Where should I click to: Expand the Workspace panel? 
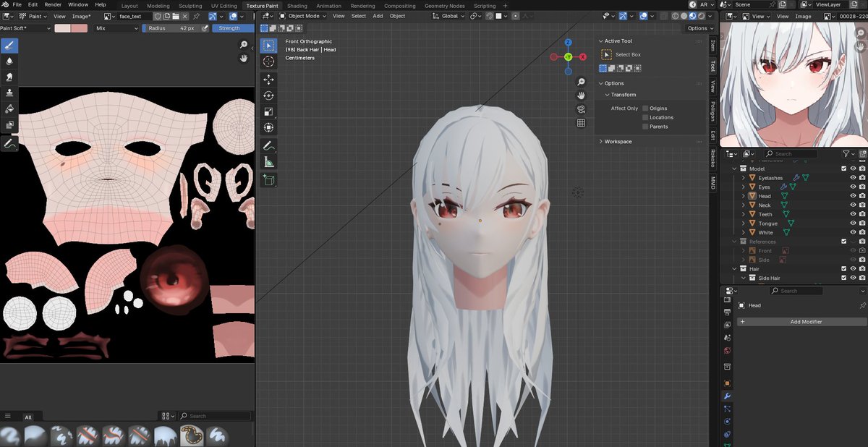point(617,142)
